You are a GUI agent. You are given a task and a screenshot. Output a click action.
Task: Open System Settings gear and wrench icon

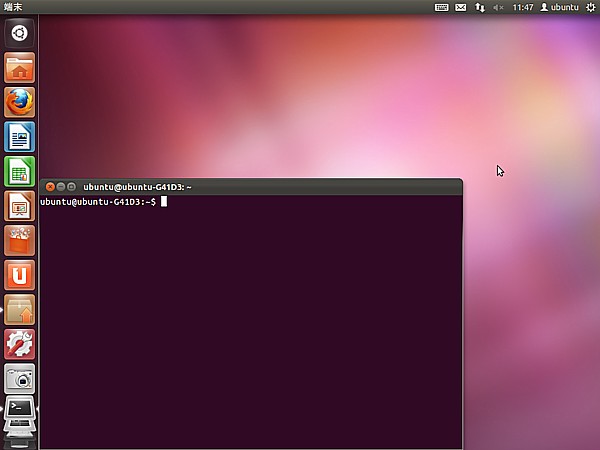[x=19, y=344]
